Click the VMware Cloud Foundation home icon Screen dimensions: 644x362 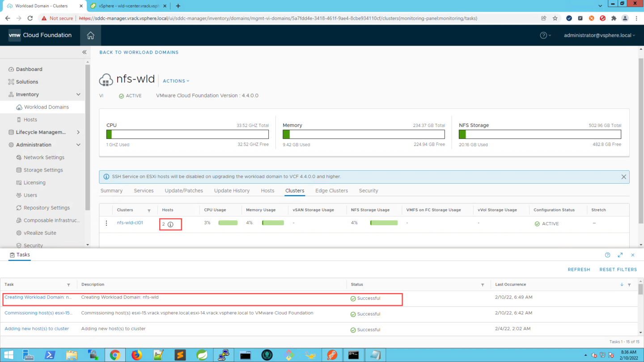tap(90, 35)
